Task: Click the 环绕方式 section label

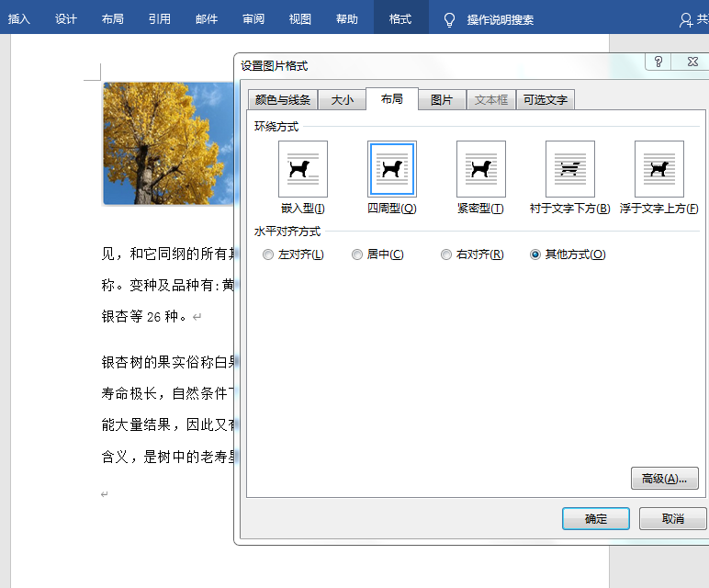Action: click(x=276, y=127)
